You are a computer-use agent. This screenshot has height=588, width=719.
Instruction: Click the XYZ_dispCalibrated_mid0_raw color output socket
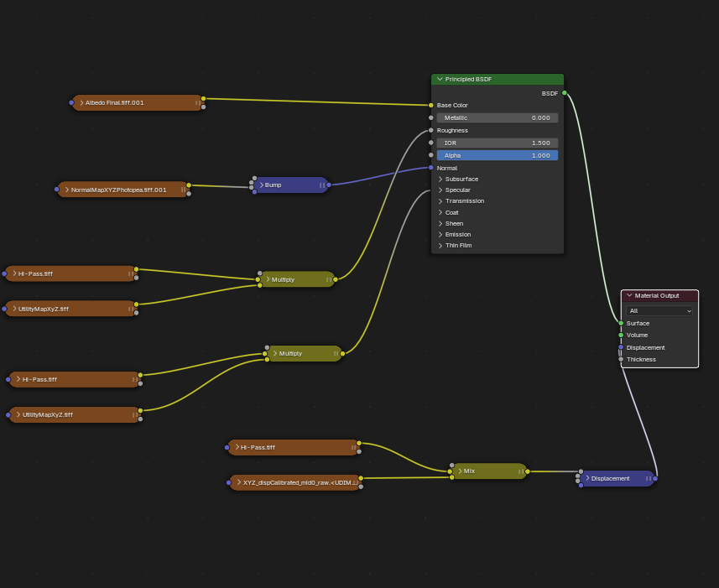tap(361, 478)
